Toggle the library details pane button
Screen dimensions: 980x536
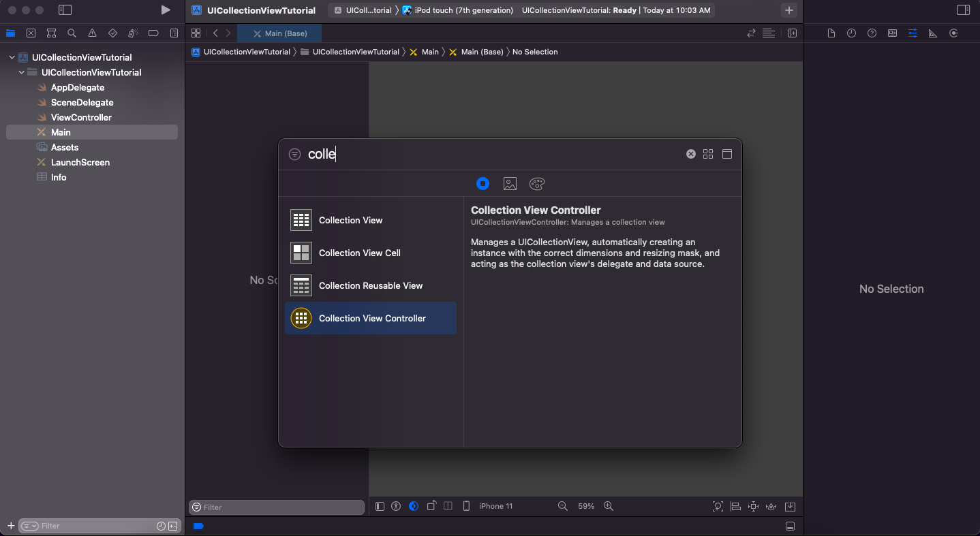[727, 154]
